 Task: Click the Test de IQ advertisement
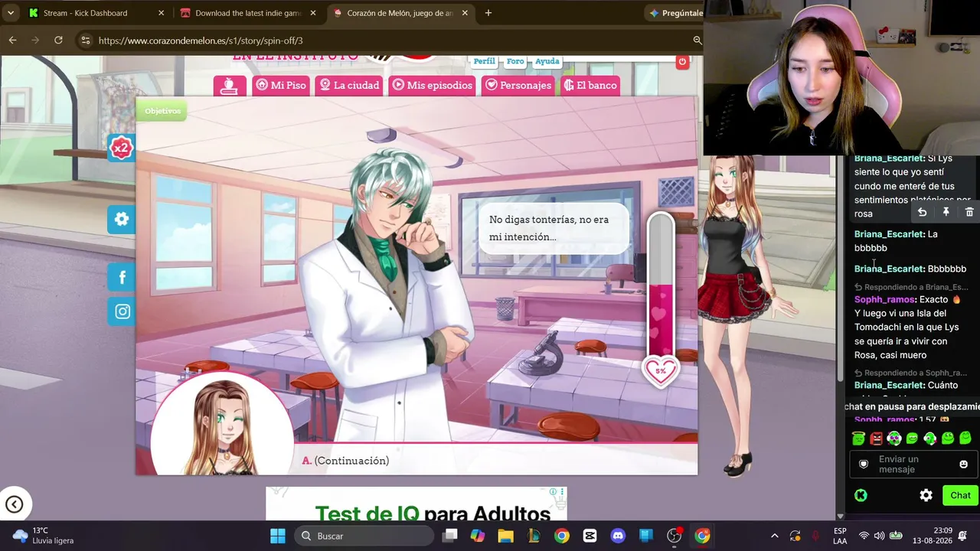416,504
